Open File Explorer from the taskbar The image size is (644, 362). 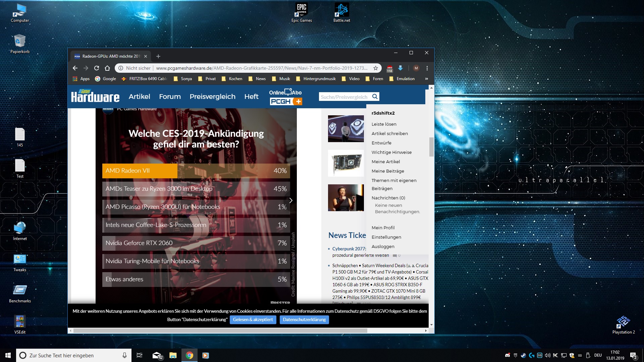click(x=173, y=355)
